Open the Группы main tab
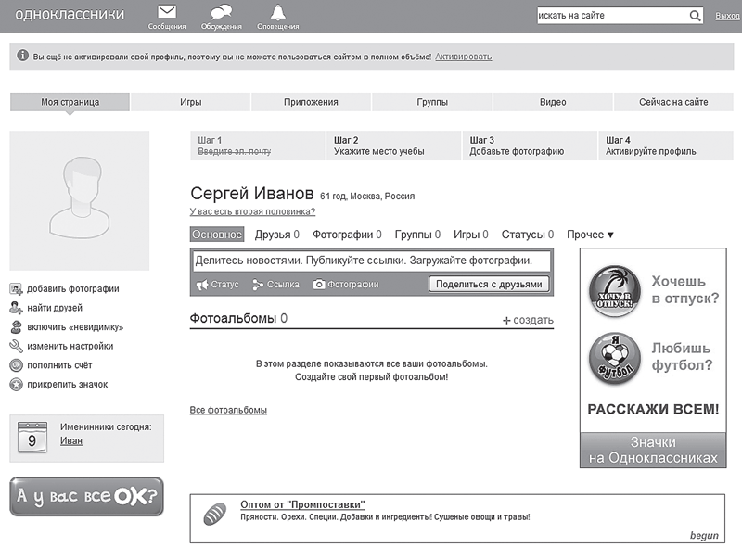Viewport: 742px width, 560px height. coord(432,102)
